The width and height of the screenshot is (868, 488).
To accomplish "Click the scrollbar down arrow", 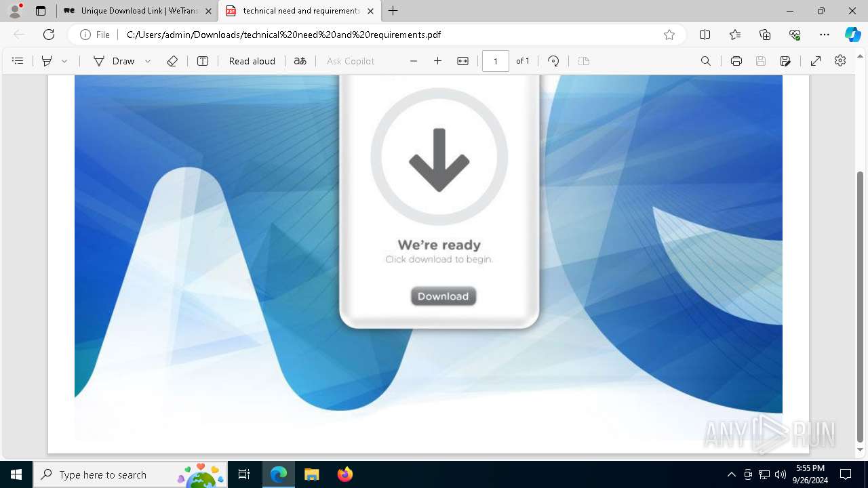I will click(x=861, y=449).
